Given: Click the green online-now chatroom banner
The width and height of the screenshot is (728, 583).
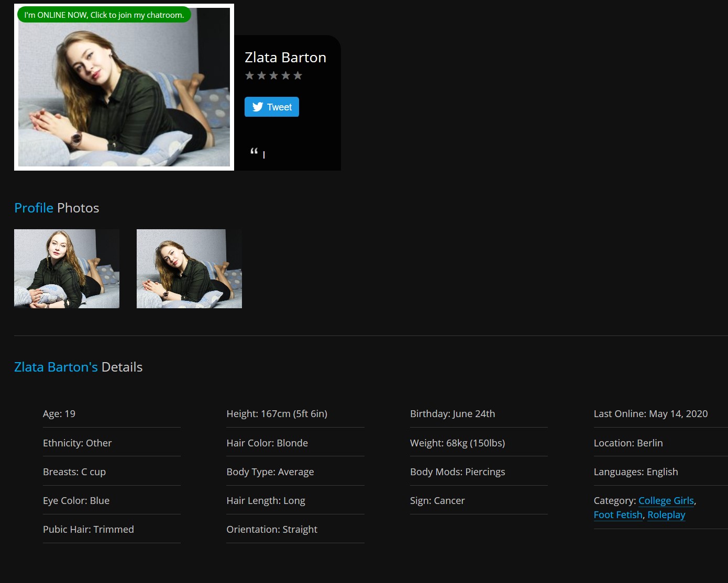Looking at the screenshot, I should tap(104, 15).
